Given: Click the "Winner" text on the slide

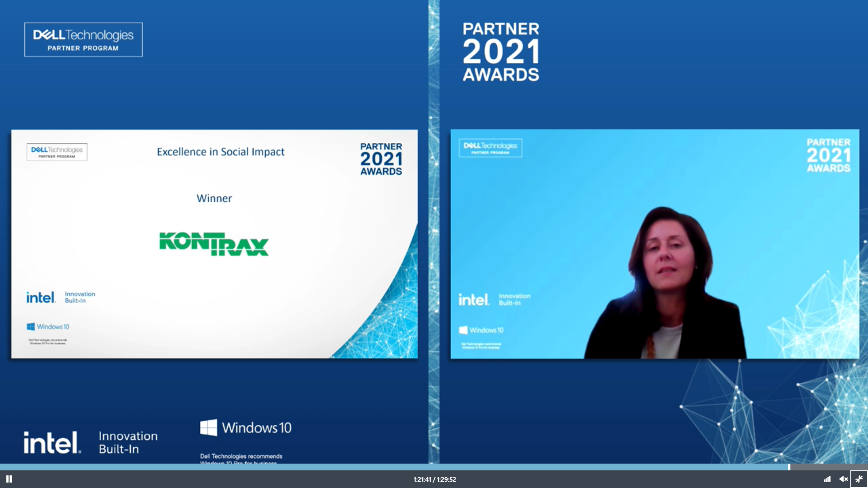Looking at the screenshot, I should (214, 198).
